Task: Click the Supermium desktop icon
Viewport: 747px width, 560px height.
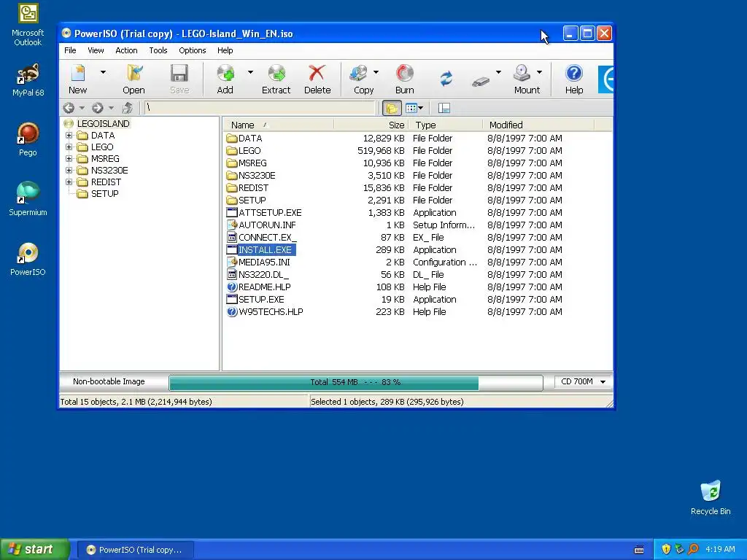Action: coord(28,199)
